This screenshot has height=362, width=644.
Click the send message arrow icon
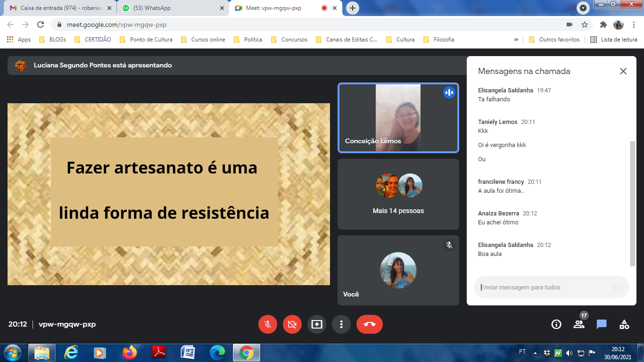(x=617, y=287)
